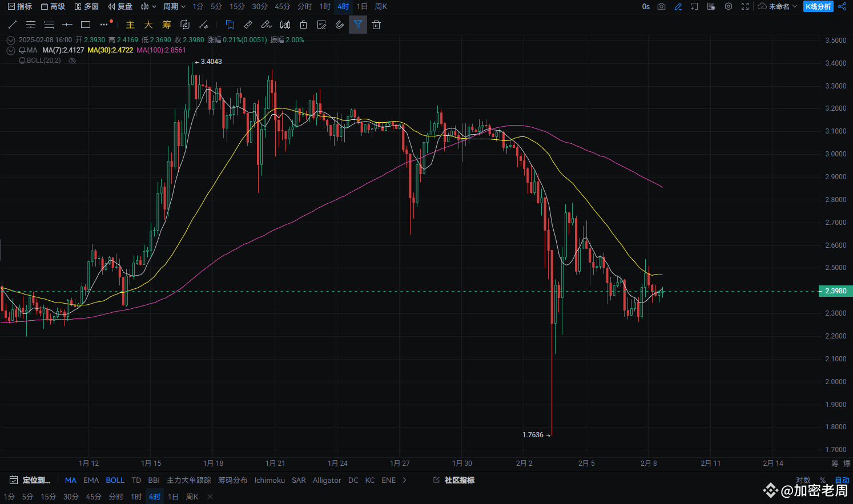
Task: Open the drawing pen tool in top bar
Action: click(678, 7)
